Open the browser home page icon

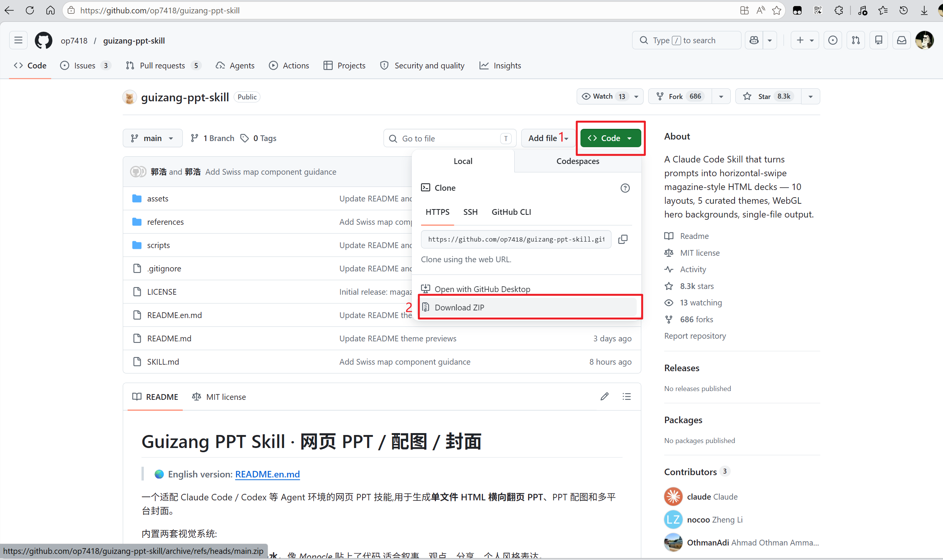click(x=50, y=10)
